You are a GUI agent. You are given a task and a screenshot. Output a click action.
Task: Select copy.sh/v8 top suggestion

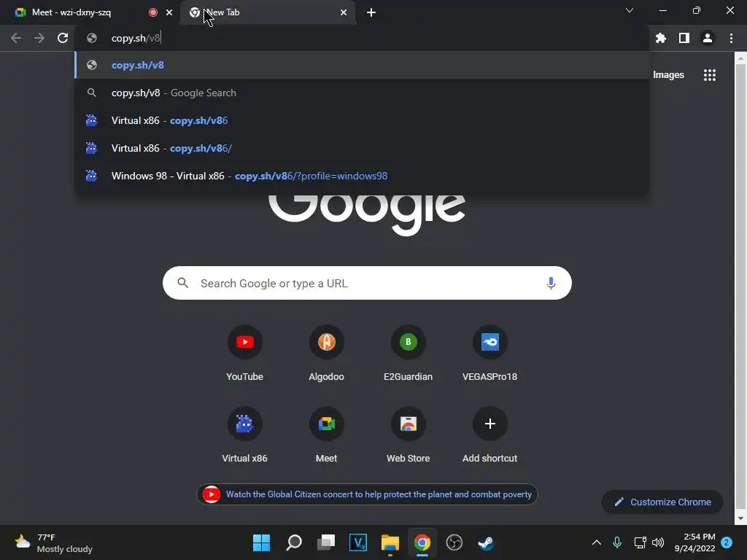click(362, 65)
